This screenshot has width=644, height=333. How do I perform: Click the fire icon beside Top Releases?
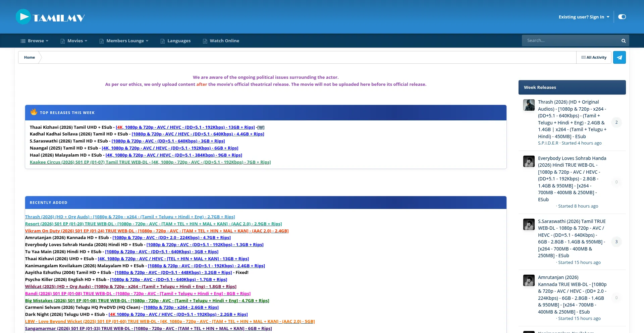click(x=34, y=112)
